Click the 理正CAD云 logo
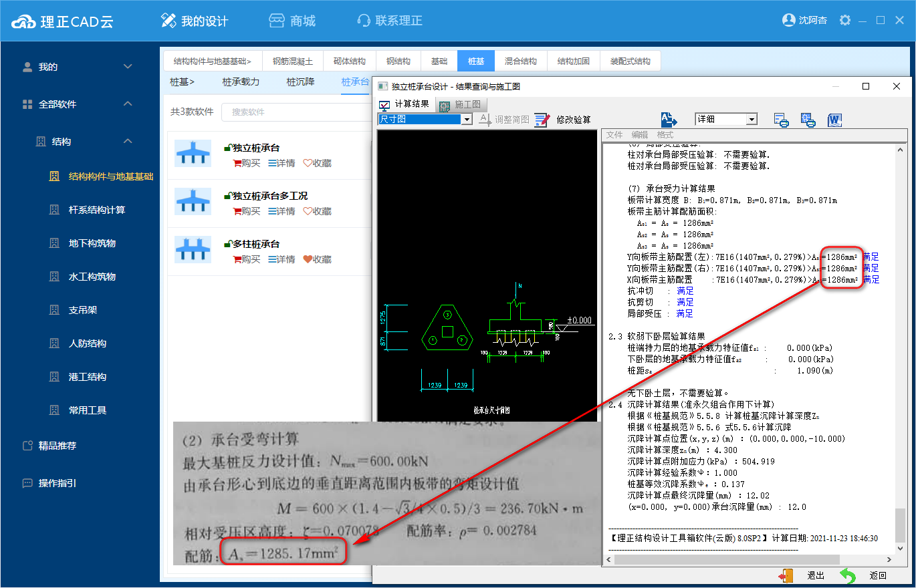Viewport: 916px width, 588px height. click(x=63, y=21)
